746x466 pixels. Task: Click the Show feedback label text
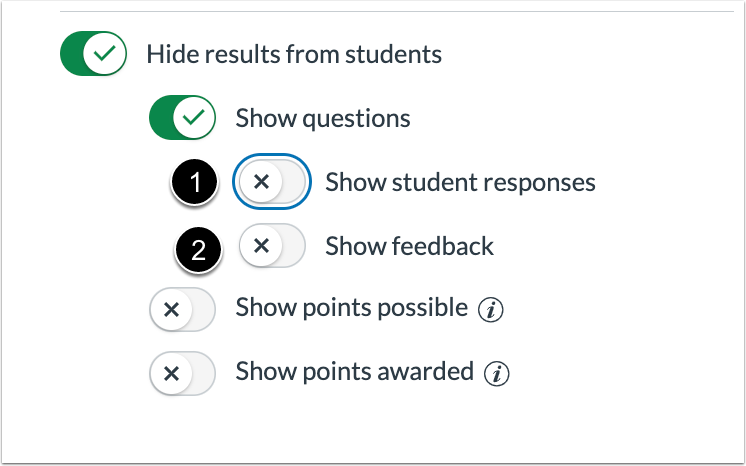coord(409,246)
